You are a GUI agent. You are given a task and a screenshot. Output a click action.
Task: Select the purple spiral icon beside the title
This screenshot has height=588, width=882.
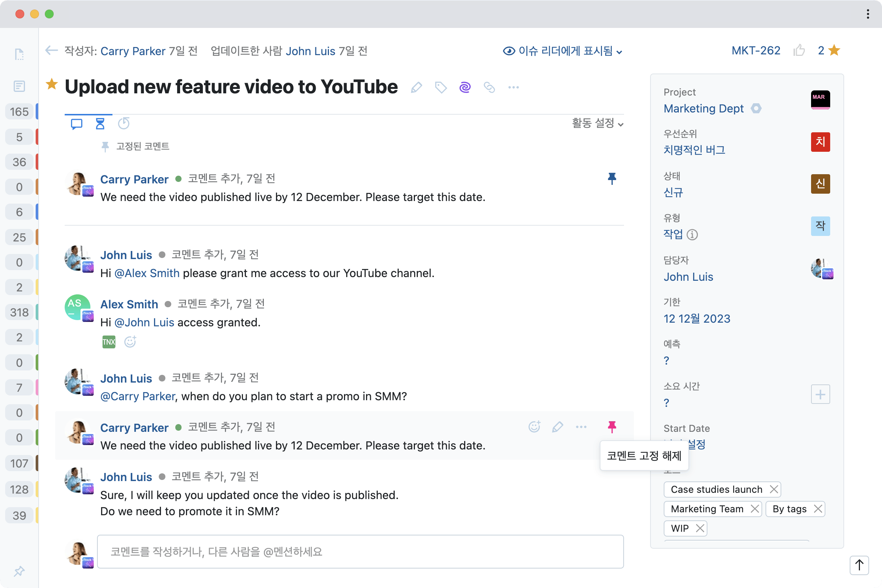tap(465, 87)
